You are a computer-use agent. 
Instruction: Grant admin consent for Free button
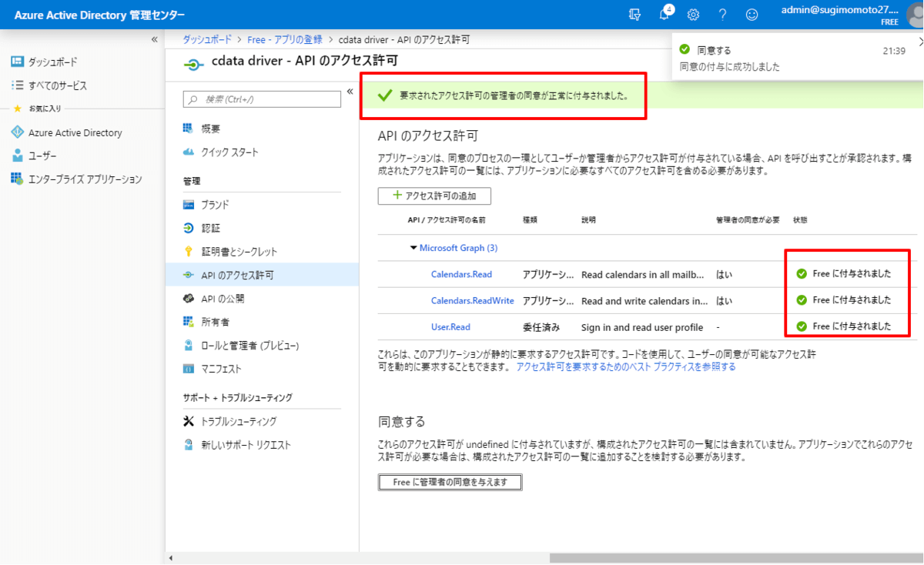(x=450, y=482)
